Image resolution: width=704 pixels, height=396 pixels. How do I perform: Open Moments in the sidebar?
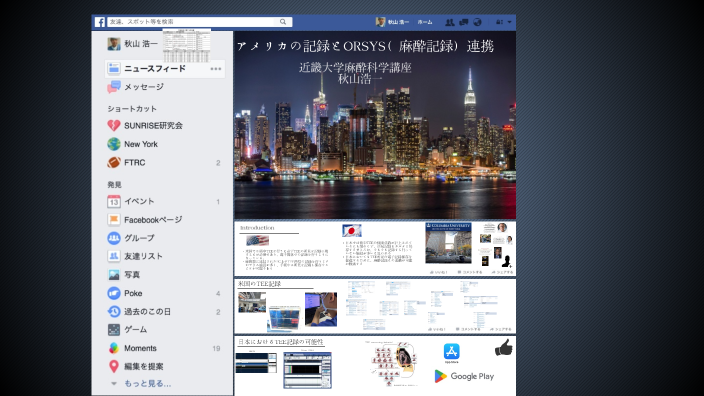[140, 348]
